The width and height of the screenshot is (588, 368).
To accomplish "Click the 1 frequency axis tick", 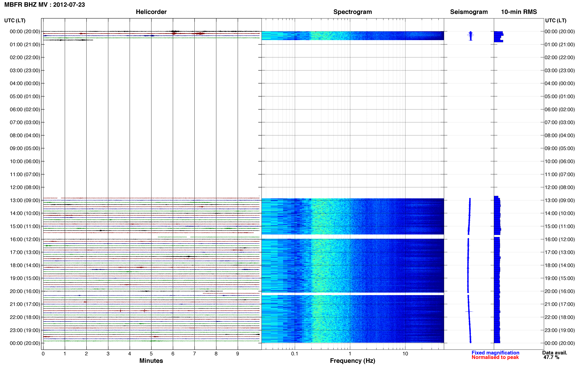I will click(x=350, y=354).
